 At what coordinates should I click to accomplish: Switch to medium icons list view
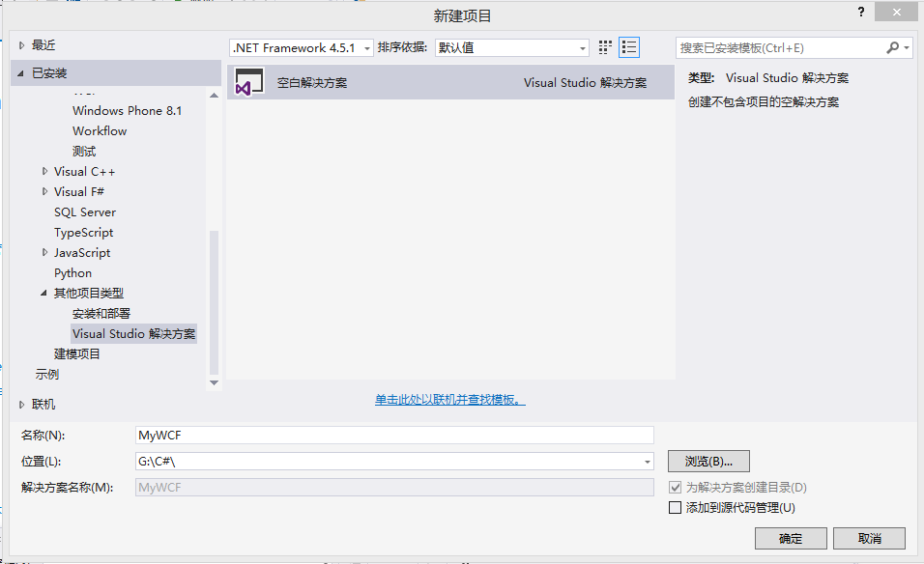click(x=629, y=47)
